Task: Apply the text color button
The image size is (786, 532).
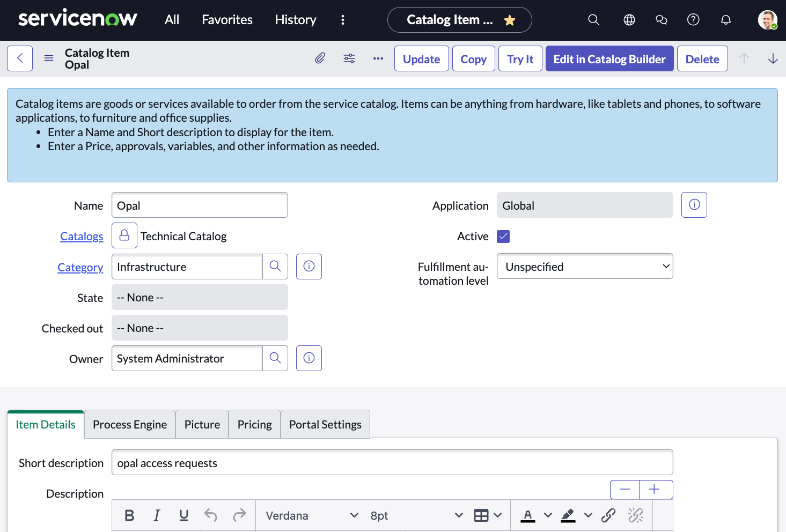Action: 528,515
